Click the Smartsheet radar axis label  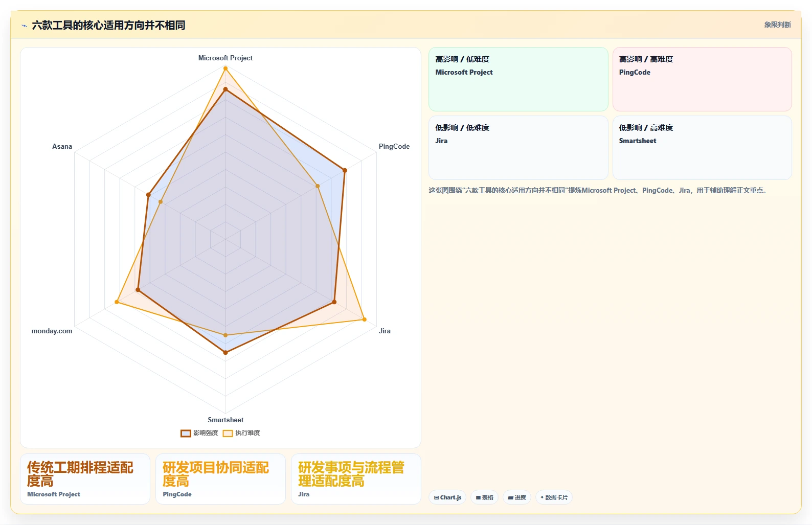(225, 420)
